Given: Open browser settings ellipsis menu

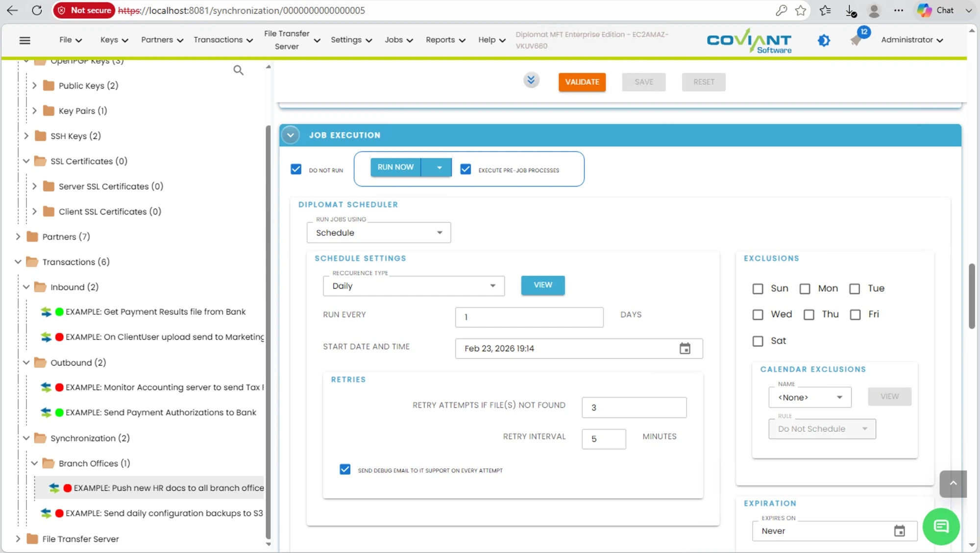Looking at the screenshot, I should click(x=898, y=10).
